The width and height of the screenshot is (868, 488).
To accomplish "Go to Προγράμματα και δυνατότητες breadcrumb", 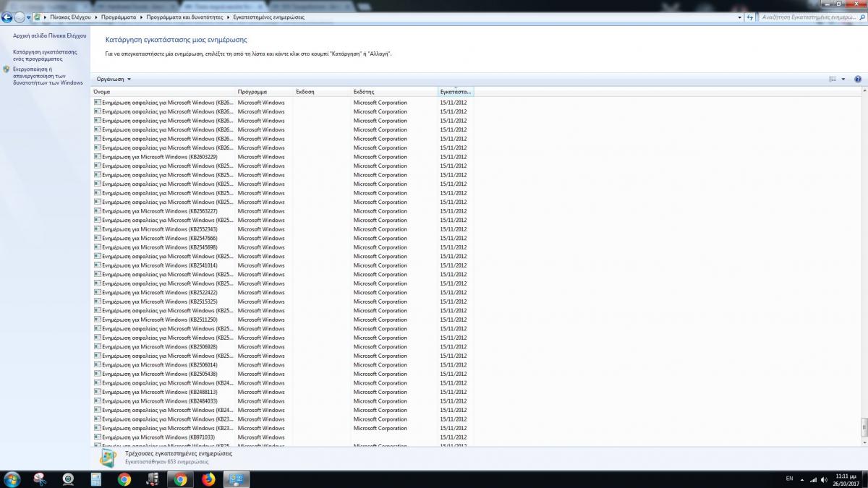I will [184, 17].
